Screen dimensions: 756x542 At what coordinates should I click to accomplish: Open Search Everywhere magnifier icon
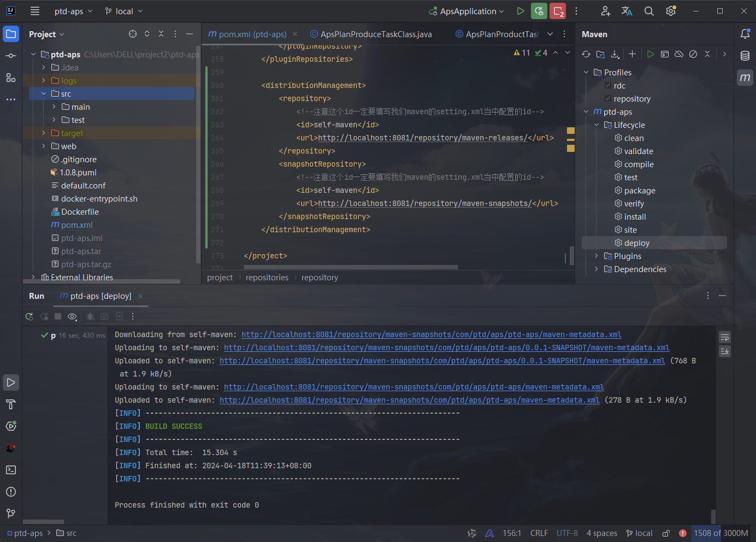tap(649, 11)
